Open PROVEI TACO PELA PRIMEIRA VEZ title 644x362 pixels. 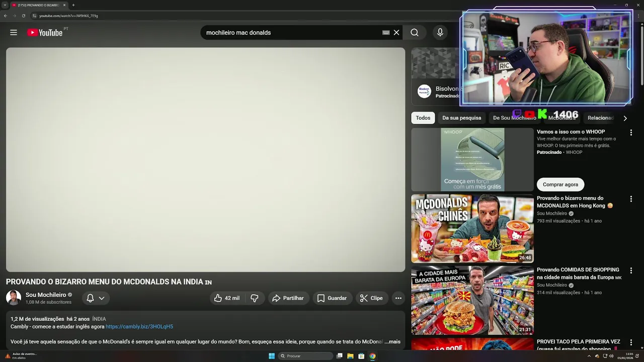coord(579,345)
